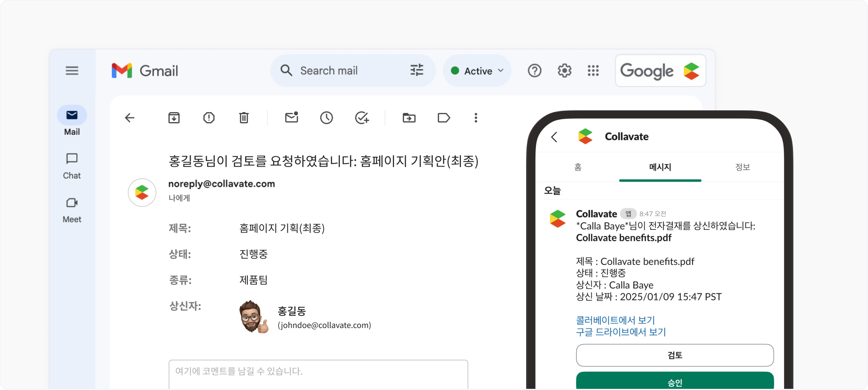
Task: Click the Collavate sender avatar
Action: 142,193
